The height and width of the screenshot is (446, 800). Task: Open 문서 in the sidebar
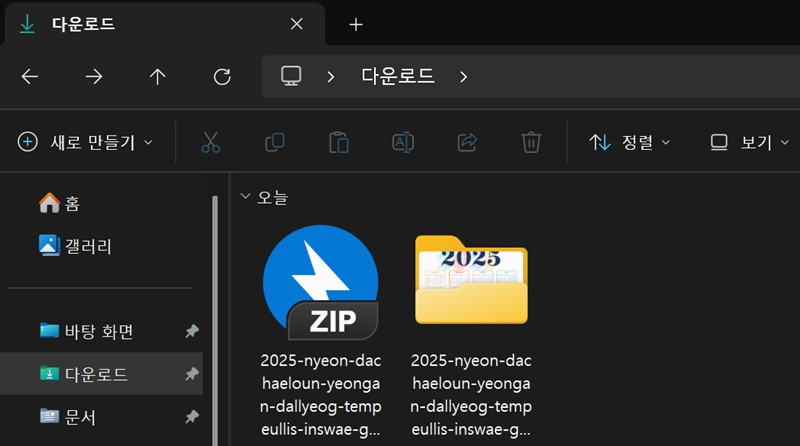67,417
